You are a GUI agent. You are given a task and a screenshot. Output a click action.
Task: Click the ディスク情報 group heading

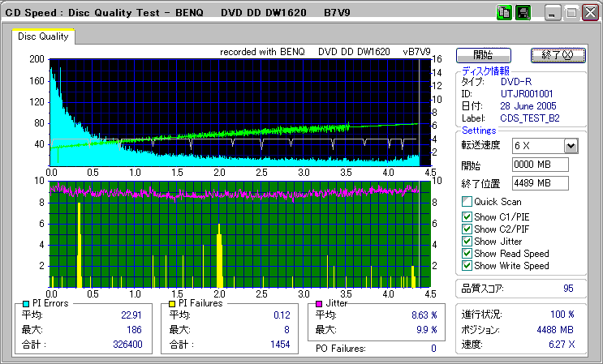[485, 71]
